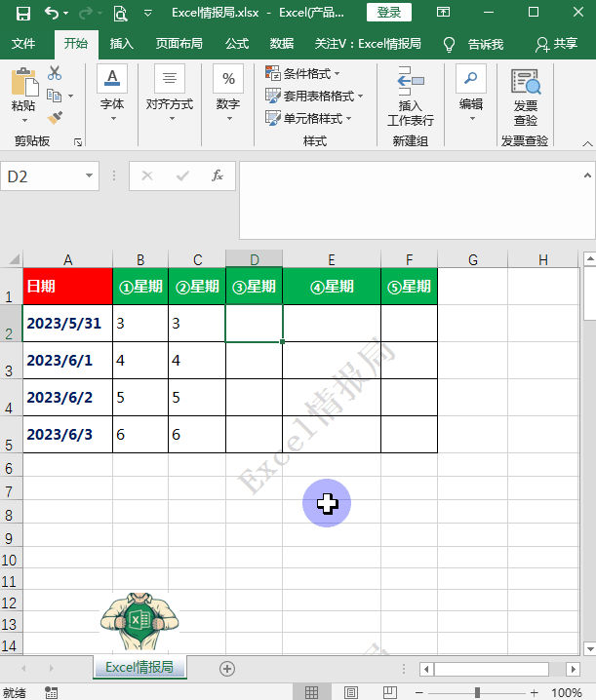Open the 剪贴板 dialog launcher
The height and width of the screenshot is (700, 596).
pos(78,142)
